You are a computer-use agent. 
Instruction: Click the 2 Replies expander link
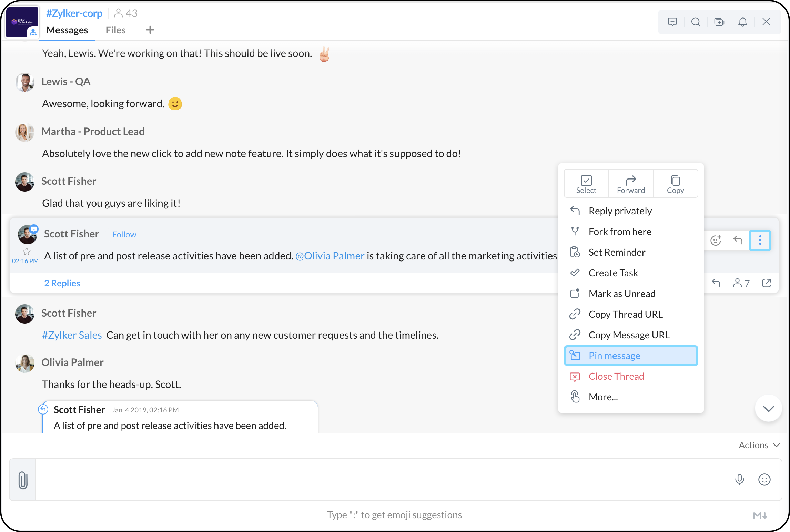62,283
